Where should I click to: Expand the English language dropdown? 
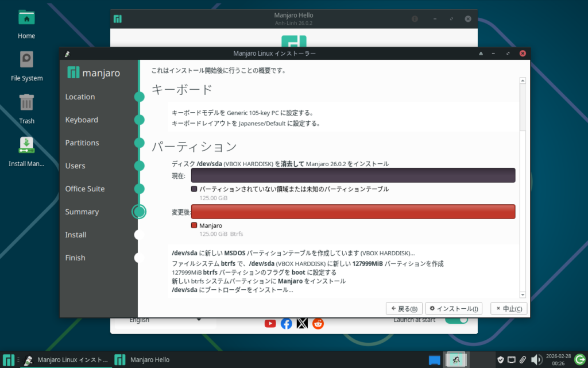(165, 320)
